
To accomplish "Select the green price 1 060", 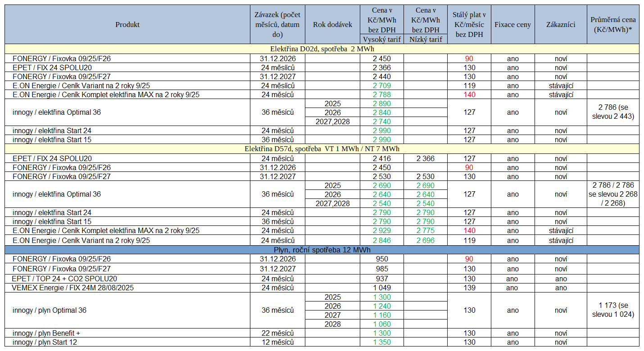I will (381, 324).
